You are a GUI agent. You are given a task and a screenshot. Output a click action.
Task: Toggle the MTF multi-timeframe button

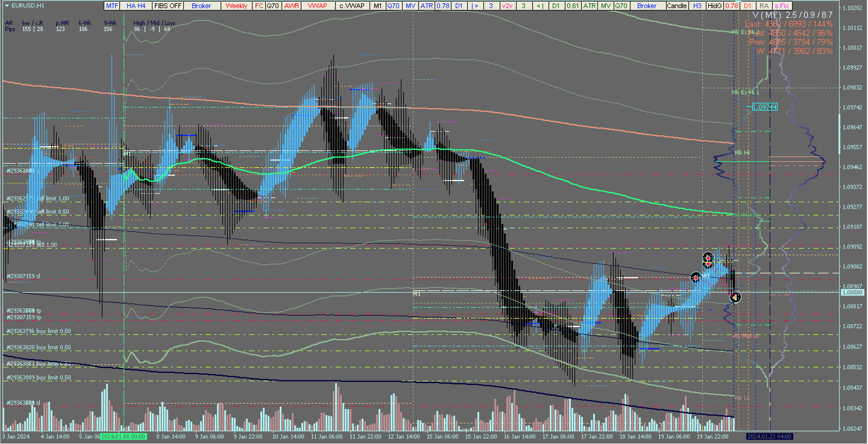[112, 6]
